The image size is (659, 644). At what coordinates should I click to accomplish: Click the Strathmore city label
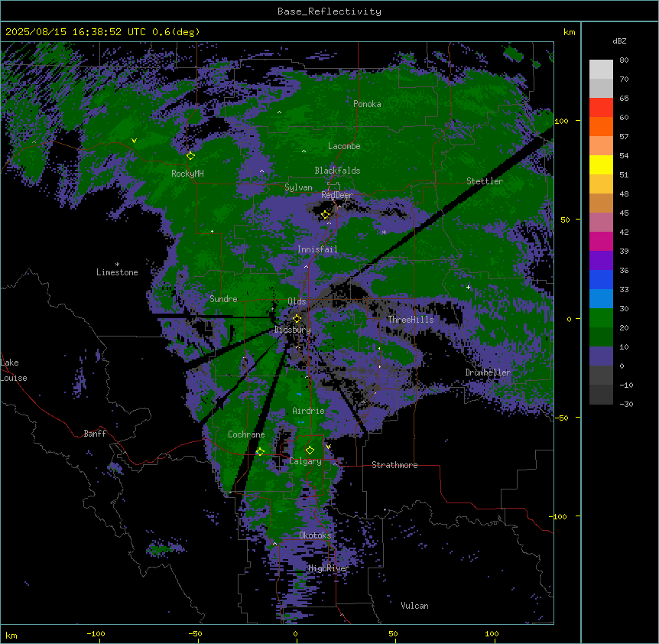pyautogui.click(x=394, y=465)
